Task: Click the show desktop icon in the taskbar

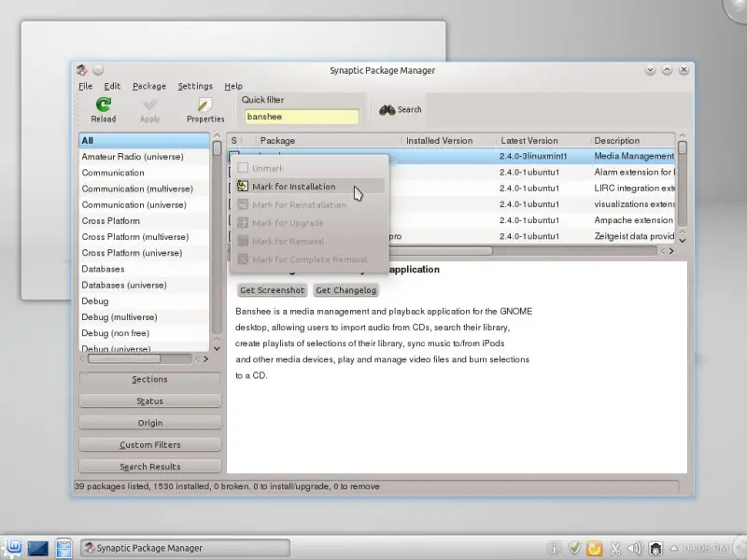Action: 37,548
